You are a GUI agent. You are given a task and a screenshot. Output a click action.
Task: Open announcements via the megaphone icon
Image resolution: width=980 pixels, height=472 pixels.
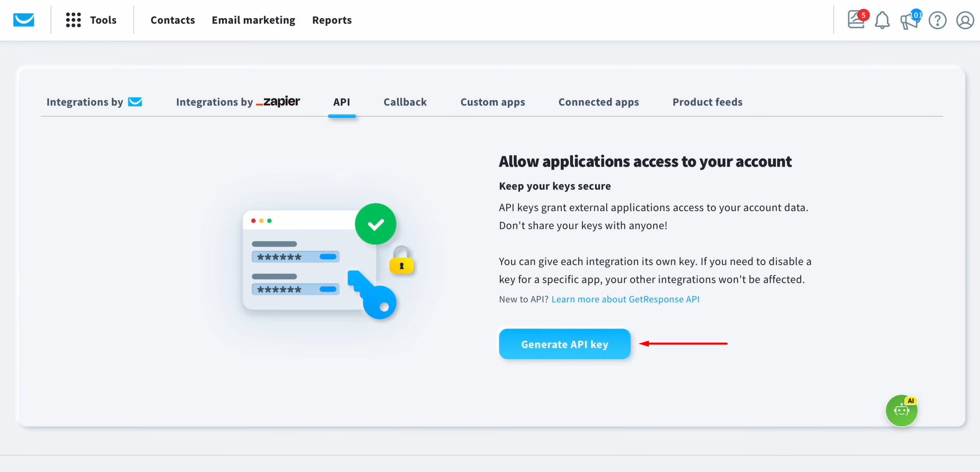click(909, 21)
